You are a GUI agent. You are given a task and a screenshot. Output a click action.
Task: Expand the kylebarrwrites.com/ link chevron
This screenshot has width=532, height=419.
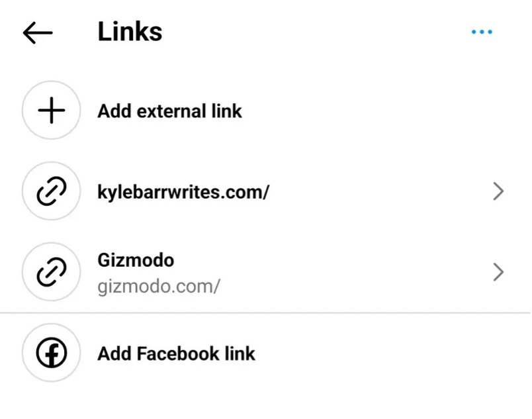click(x=498, y=192)
